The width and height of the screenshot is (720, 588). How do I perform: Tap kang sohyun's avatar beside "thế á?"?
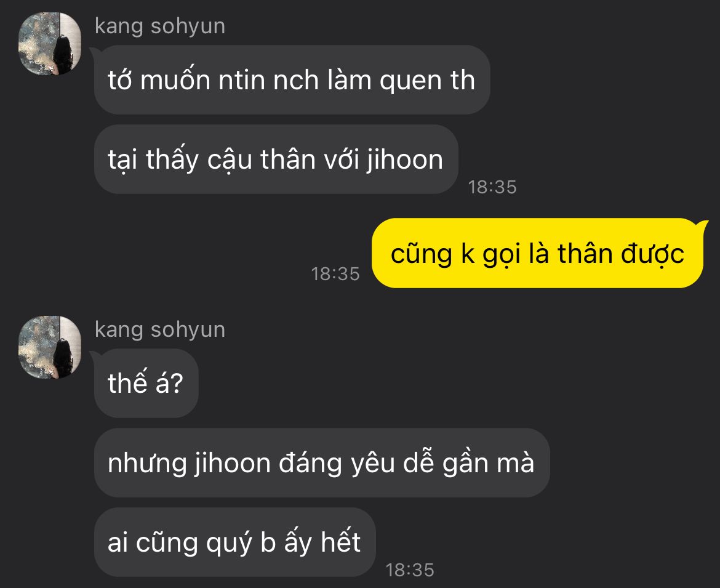[50, 347]
